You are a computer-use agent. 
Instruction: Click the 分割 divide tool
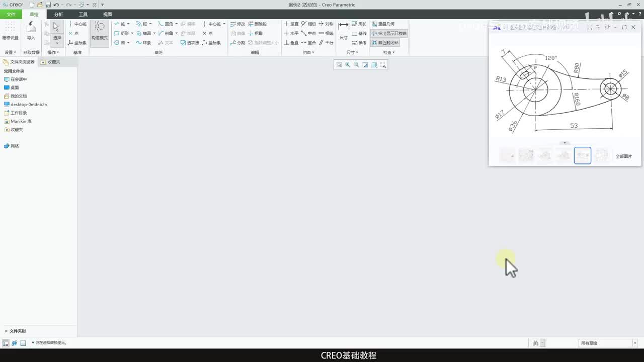point(237,43)
